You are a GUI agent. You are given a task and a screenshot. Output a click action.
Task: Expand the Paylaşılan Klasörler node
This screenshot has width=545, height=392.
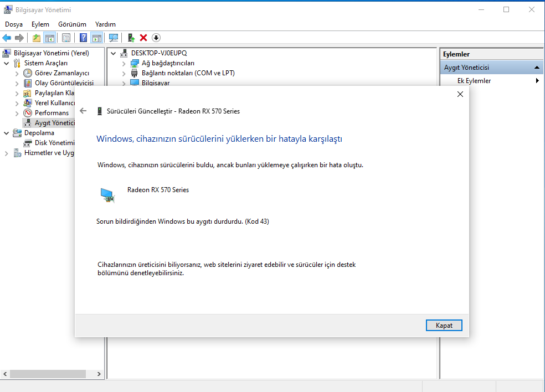point(17,93)
